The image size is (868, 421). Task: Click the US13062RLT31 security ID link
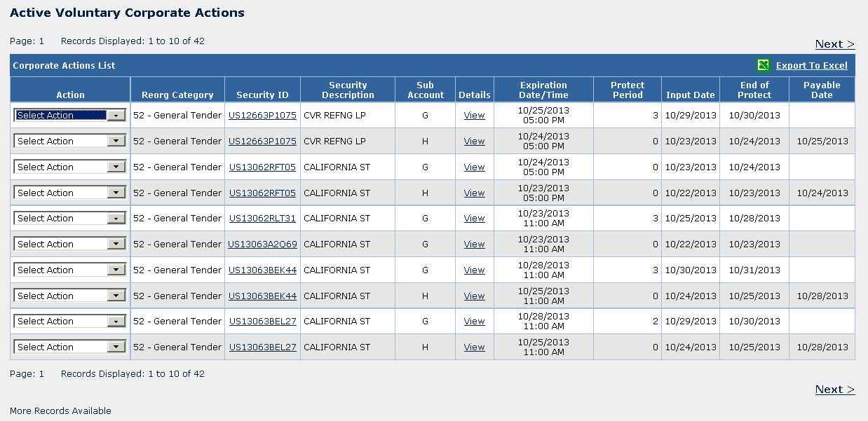click(x=262, y=218)
